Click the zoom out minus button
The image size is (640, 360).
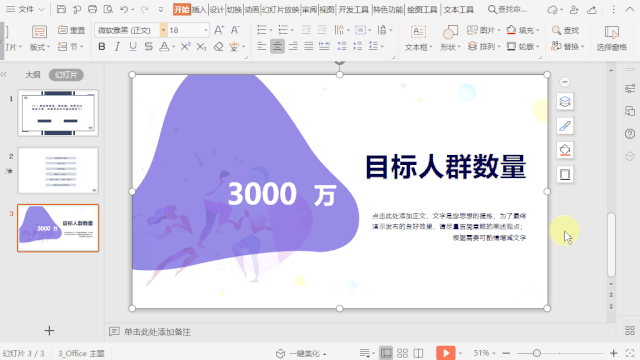tap(507, 353)
